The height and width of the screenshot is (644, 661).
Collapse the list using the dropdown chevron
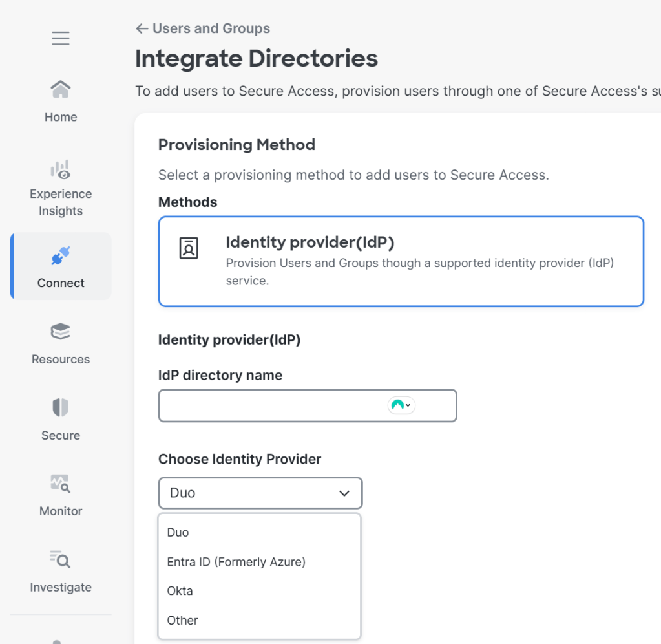coord(344,493)
